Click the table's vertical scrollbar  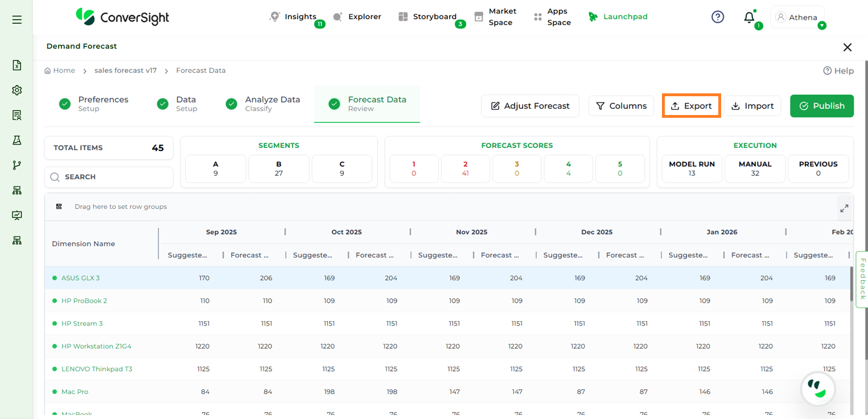coord(851,285)
